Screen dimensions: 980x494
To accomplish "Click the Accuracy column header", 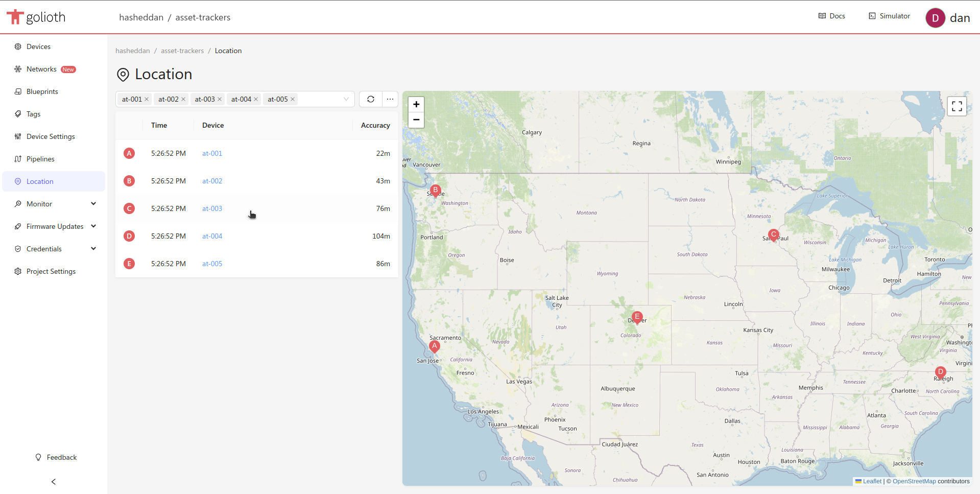I will (x=375, y=125).
